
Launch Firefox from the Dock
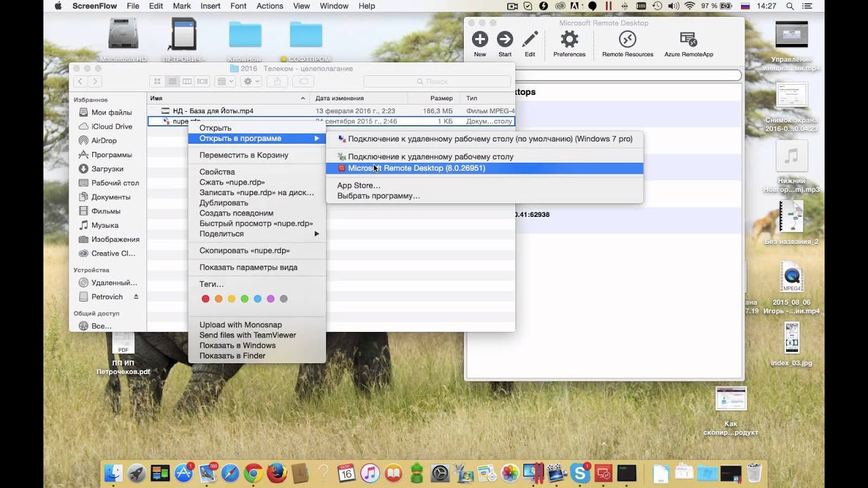(x=276, y=473)
